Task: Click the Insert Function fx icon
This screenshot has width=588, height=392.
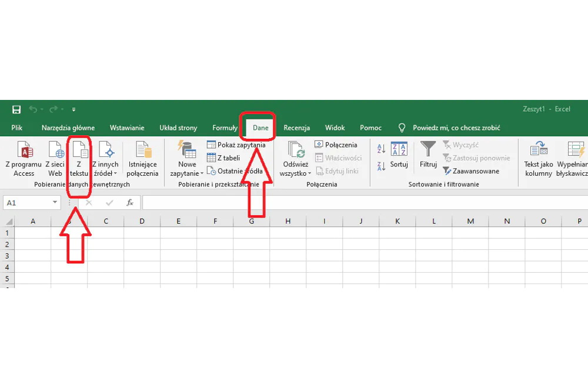Action: coord(130,203)
